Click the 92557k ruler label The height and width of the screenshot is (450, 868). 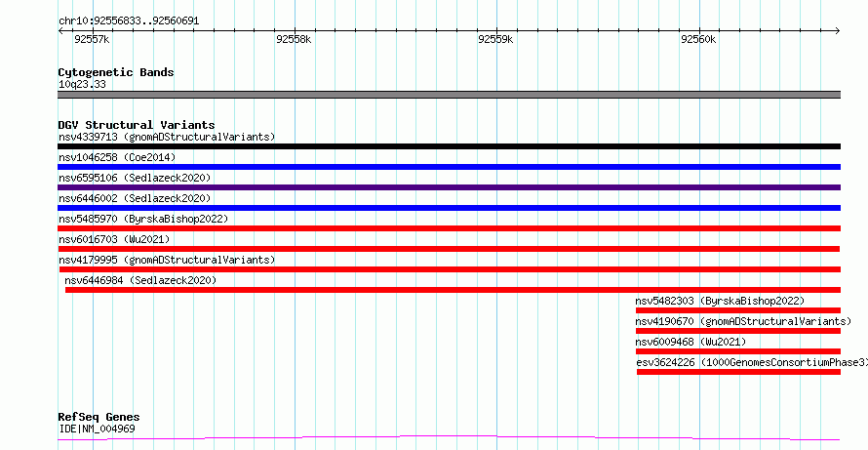(92, 39)
